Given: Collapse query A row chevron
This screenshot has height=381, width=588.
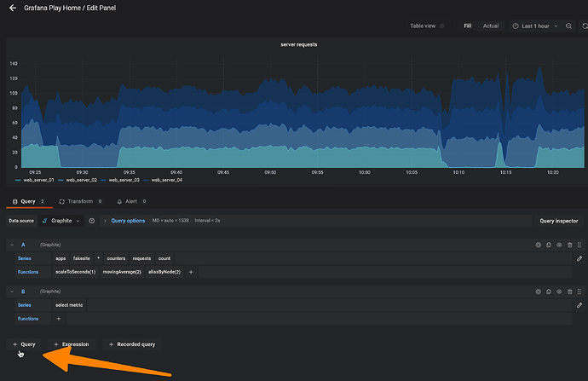Looking at the screenshot, I should tap(12, 245).
